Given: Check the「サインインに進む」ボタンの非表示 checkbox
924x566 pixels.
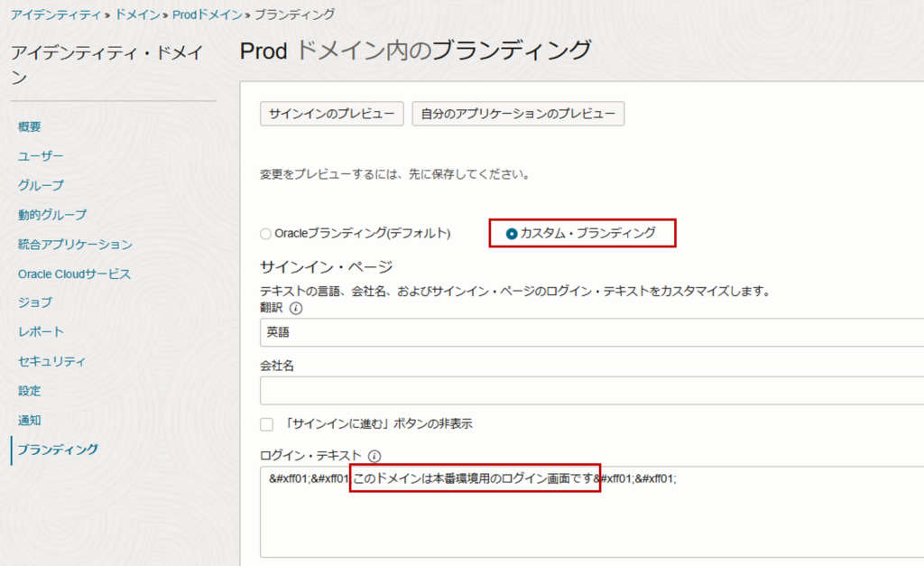Looking at the screenshot, I should coord(267,424).
